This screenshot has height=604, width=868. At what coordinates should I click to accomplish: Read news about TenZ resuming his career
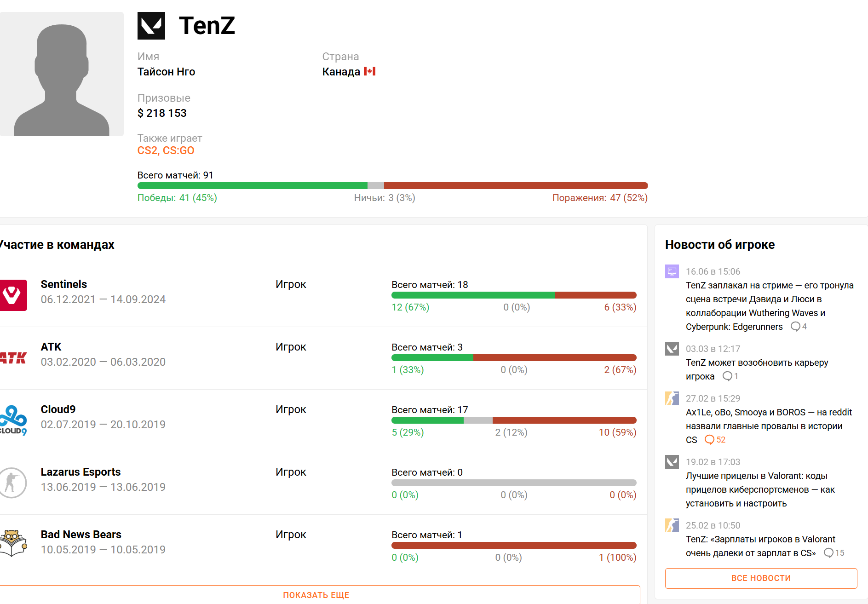[757, 369]
